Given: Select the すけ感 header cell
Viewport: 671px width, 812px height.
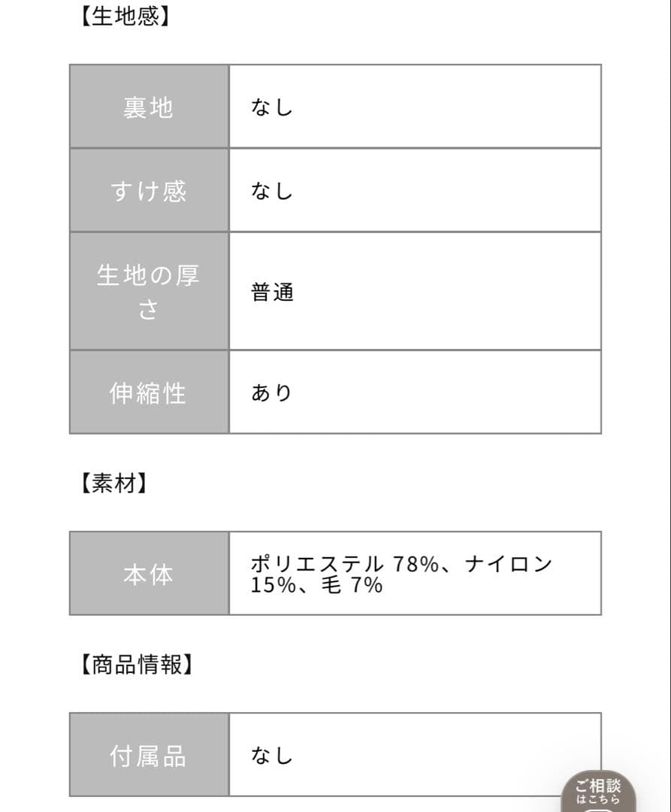Looking at the screenshot, I should point(148,189).
